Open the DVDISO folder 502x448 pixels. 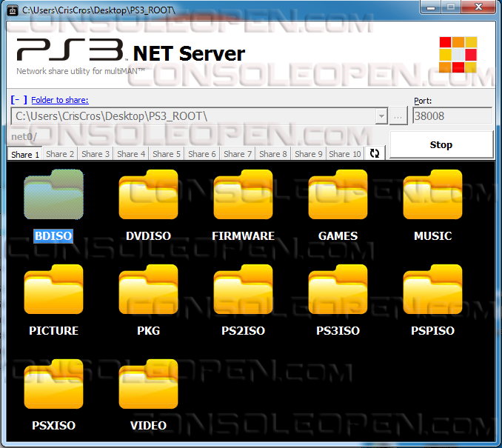coord(148,194)
